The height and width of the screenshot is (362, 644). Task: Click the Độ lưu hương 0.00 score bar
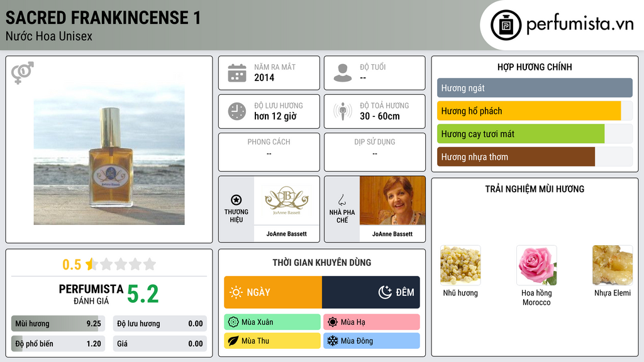point(160,324)
